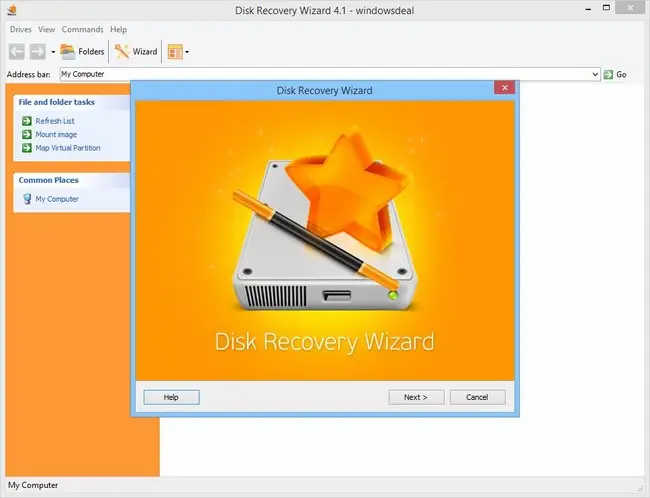Collapse the Common Places header
The image size is (650, 498).
point(72,180)
